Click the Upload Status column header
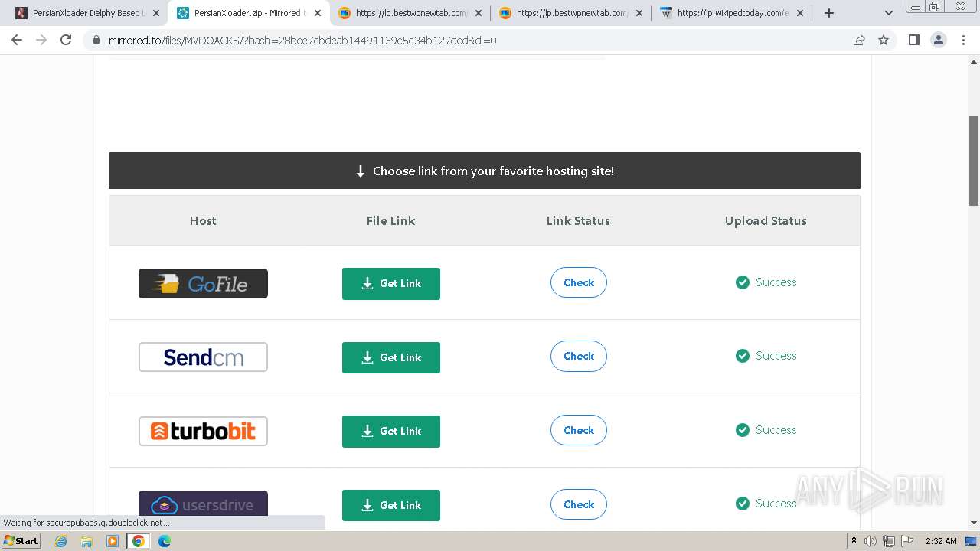 coord(766,220)
